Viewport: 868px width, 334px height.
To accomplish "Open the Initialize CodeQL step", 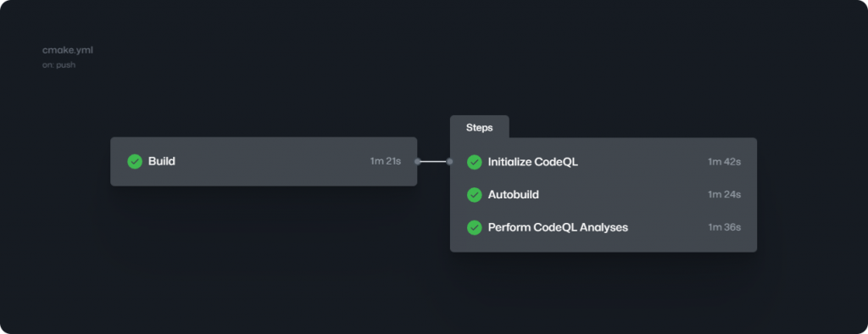I will [604, 162].
